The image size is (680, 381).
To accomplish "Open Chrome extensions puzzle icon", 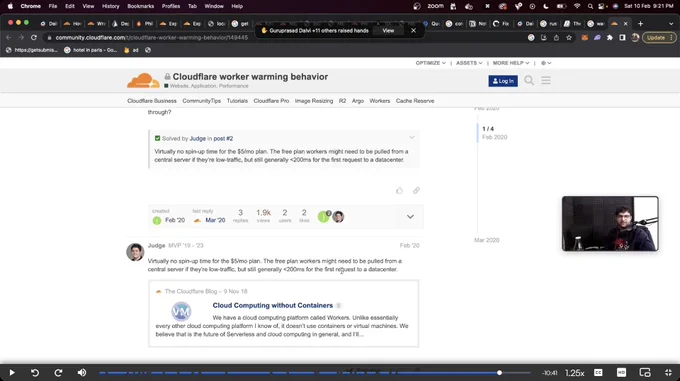I will [610, 38].
